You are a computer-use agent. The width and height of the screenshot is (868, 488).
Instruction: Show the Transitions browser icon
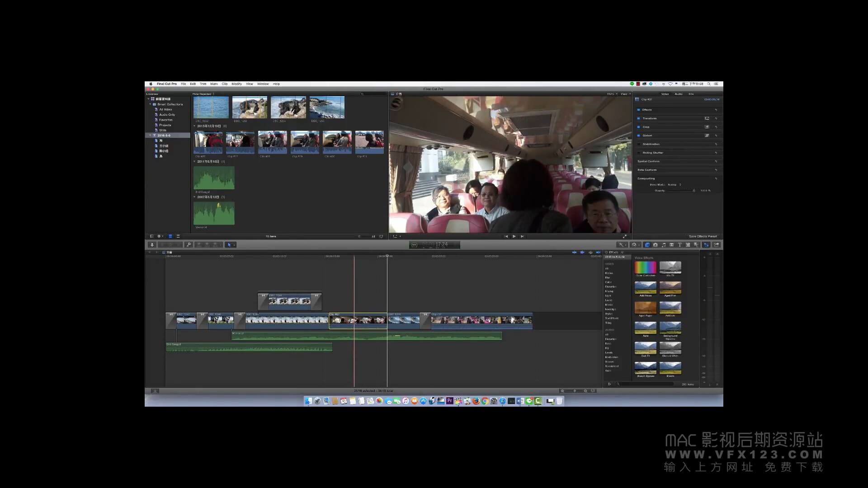(672, 244)
